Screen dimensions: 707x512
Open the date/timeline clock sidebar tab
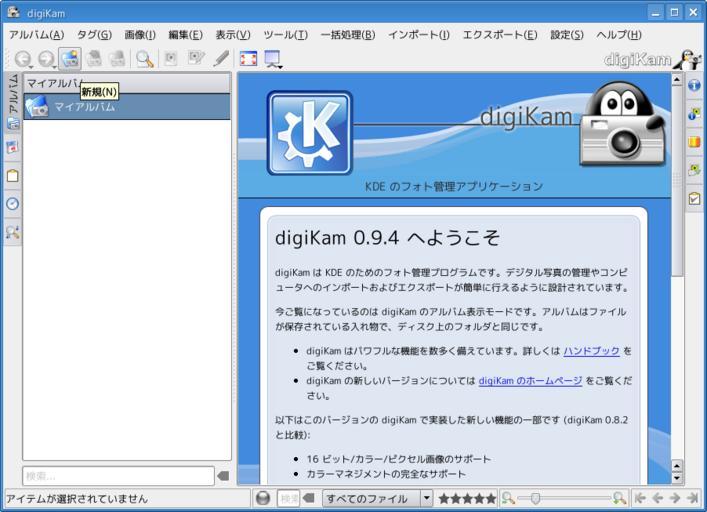click(x=12, y=203)
